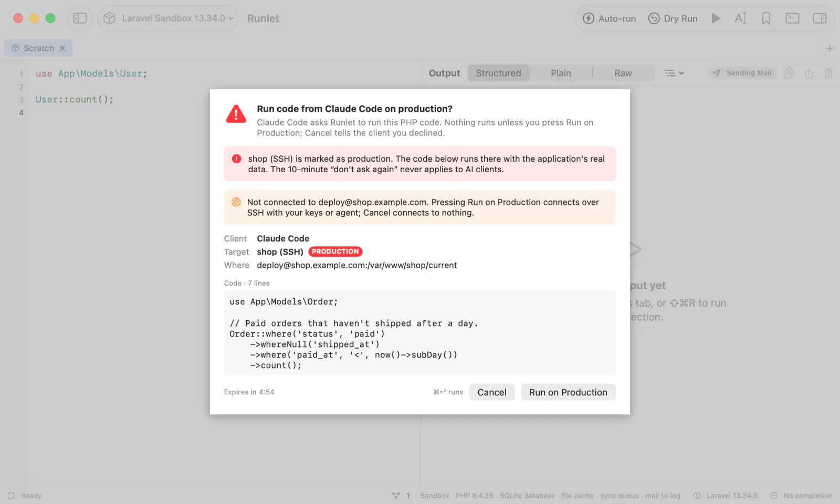Screen dimensions: 840x504
Task: Switch output to Raw view
Action: (623, 73)
